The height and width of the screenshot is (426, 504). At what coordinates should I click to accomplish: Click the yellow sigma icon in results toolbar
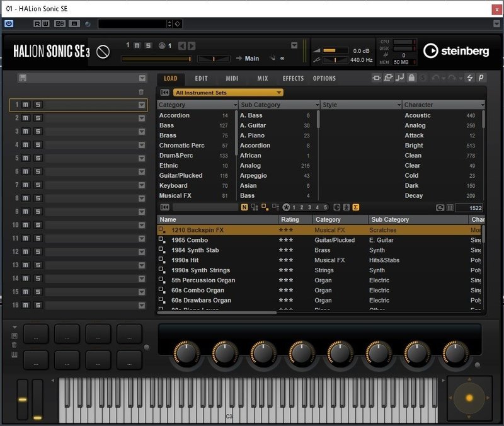tap(355, 207)
